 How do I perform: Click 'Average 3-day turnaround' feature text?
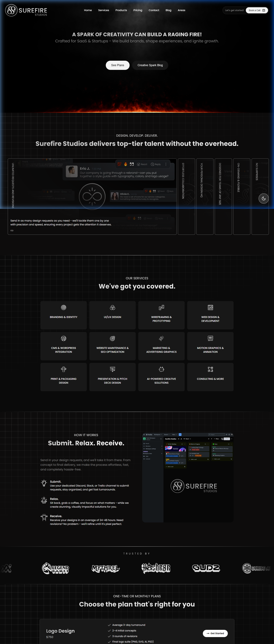(x=128, y=625)
